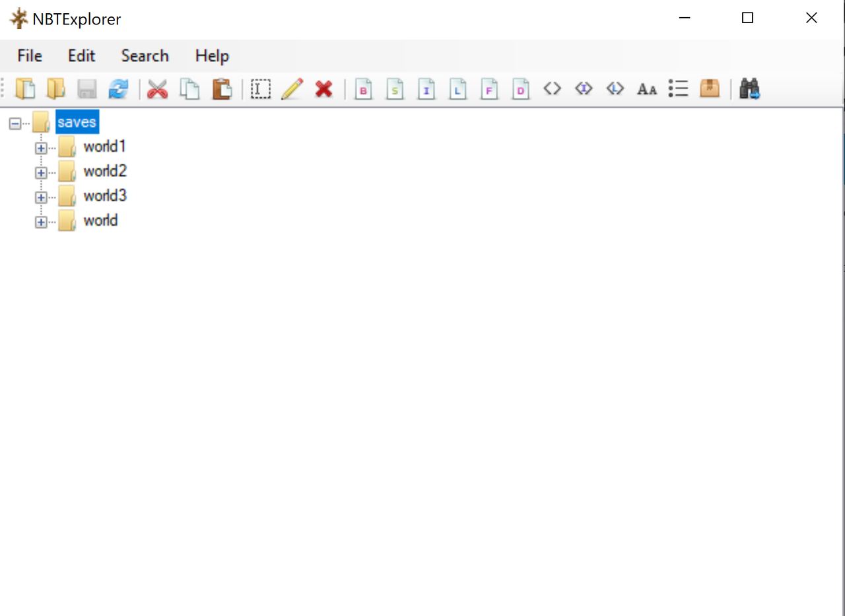
Task: Add a Compound tag box icon
Action: point(710,88)
